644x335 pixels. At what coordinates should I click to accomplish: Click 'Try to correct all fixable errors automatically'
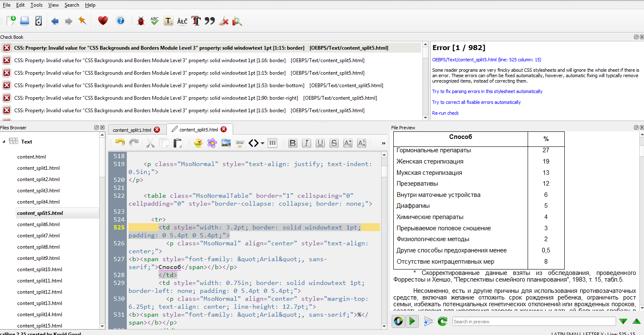point(476,102)
